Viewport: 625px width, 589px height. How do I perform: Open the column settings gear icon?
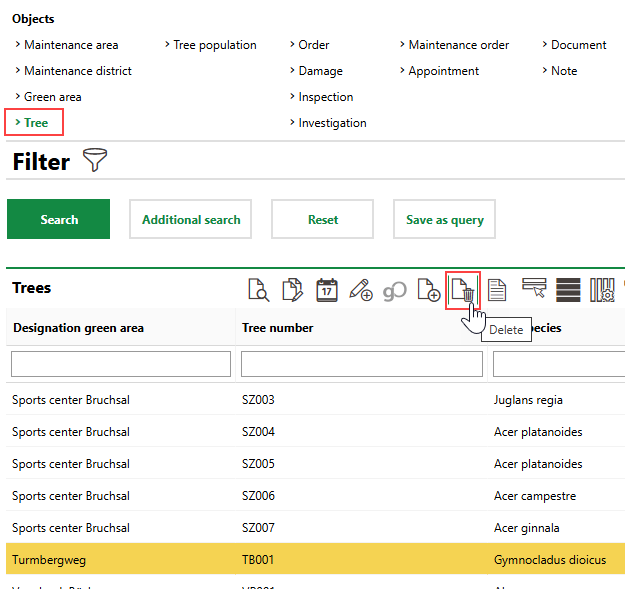[x=602, y=290]
